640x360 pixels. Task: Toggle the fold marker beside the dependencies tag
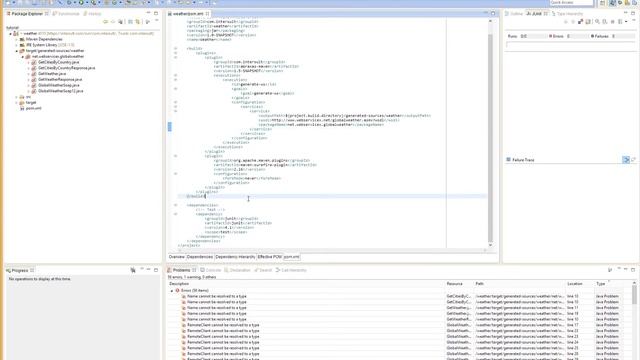click(x=176, y=205)
